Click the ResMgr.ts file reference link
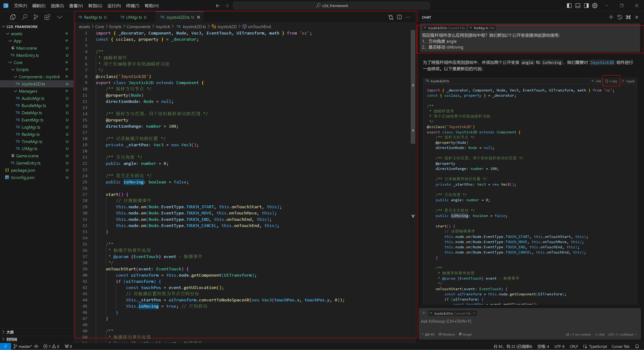Image resolution: width=644 pixels, height=350 pixels. (480, 28)
